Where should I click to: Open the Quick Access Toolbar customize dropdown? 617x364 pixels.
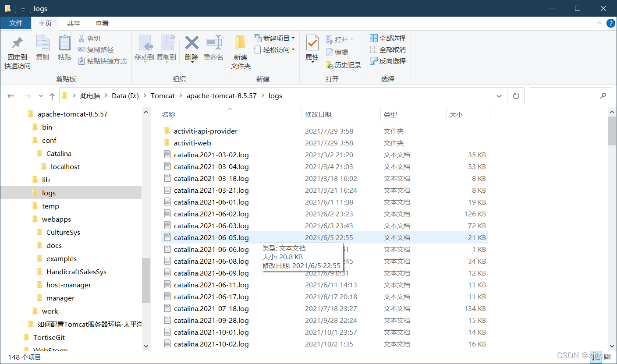point(23,9)
